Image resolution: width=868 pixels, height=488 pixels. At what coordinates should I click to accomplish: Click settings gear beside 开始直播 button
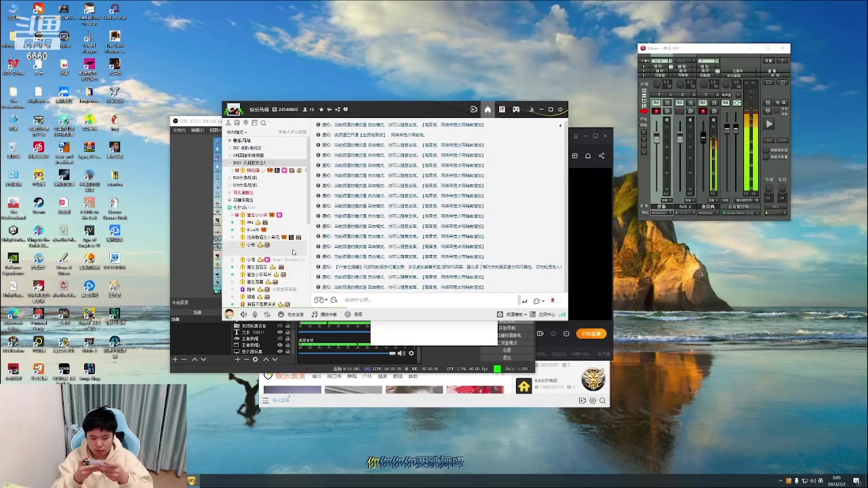tap(566, 333)
